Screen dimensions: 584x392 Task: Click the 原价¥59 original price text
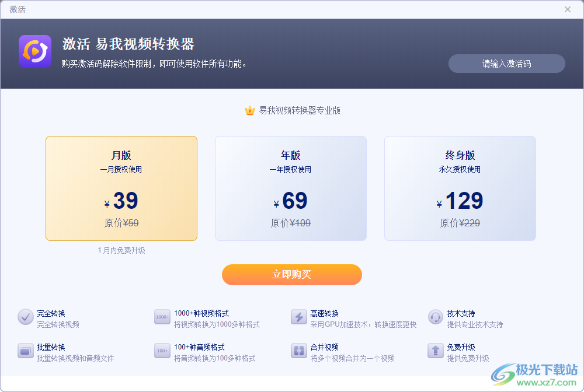click(121, 223)
